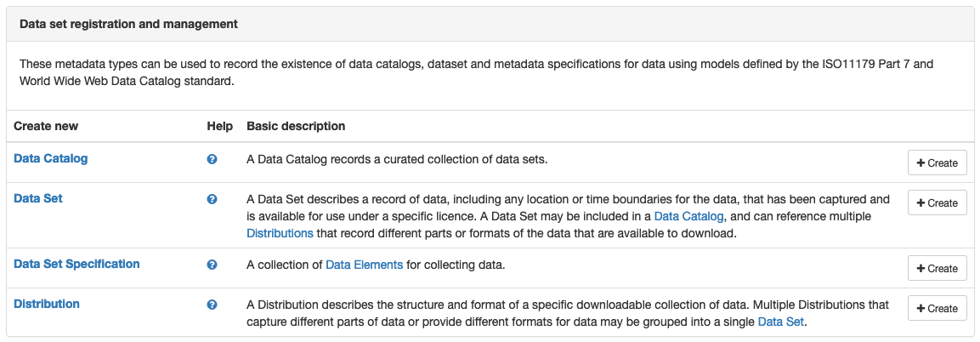
Task: Create a new Distribution
Action: 937,308
